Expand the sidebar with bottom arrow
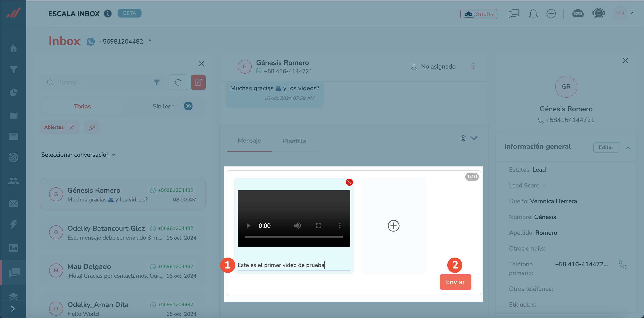 (x=13, y=309)
